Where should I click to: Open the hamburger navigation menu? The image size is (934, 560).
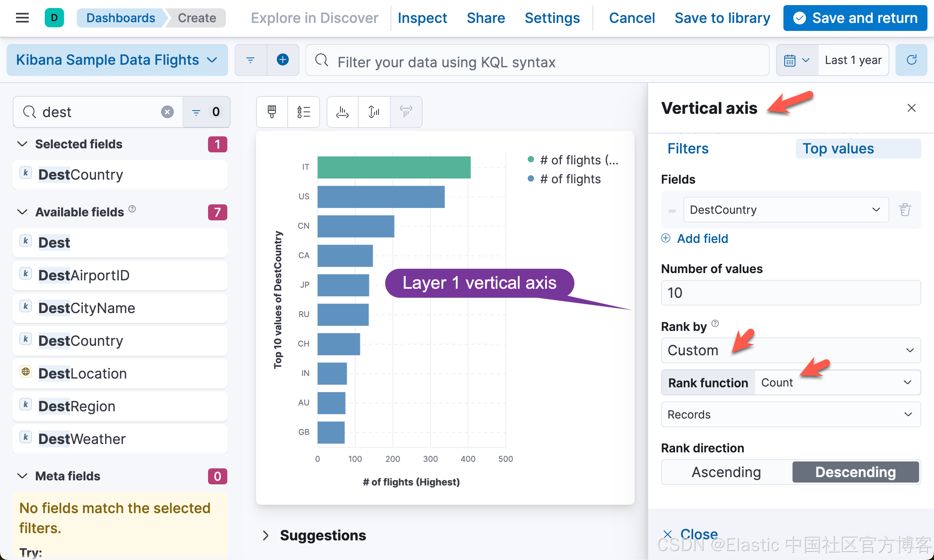pos(22,18)
